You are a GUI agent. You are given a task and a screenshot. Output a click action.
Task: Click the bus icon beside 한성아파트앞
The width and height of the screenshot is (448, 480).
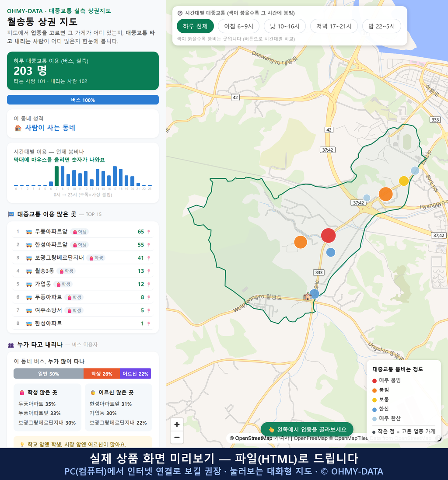click(x=29, y=245)
